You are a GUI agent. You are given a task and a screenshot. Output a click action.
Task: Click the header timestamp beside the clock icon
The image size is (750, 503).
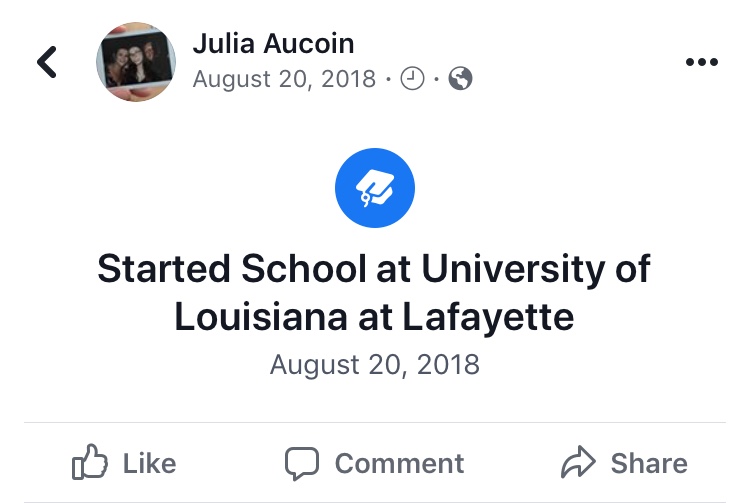point(284,79)
